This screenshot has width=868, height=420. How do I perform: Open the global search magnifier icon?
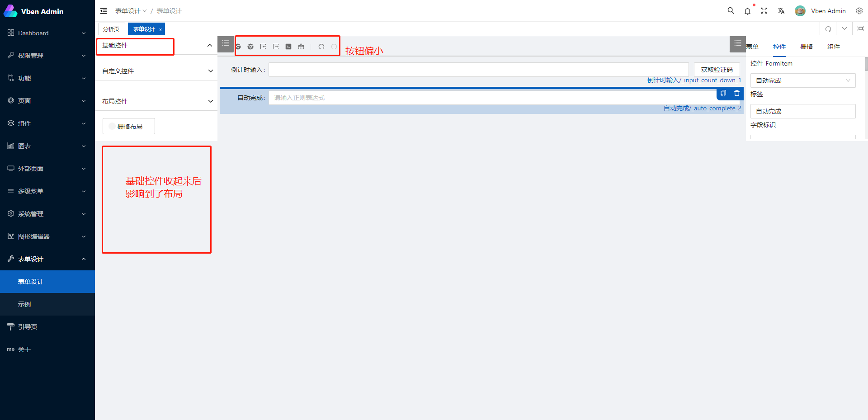[731, 10]
